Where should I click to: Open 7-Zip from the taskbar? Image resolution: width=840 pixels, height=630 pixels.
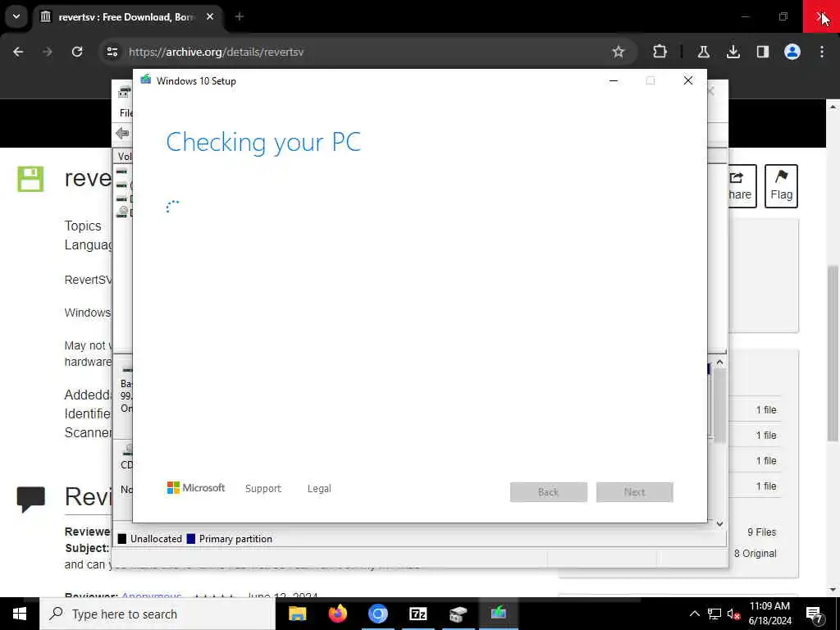click(418, 614)
